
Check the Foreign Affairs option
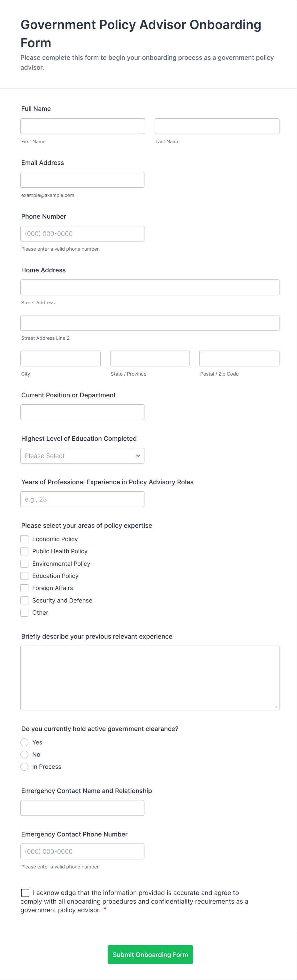pos(24,588)
